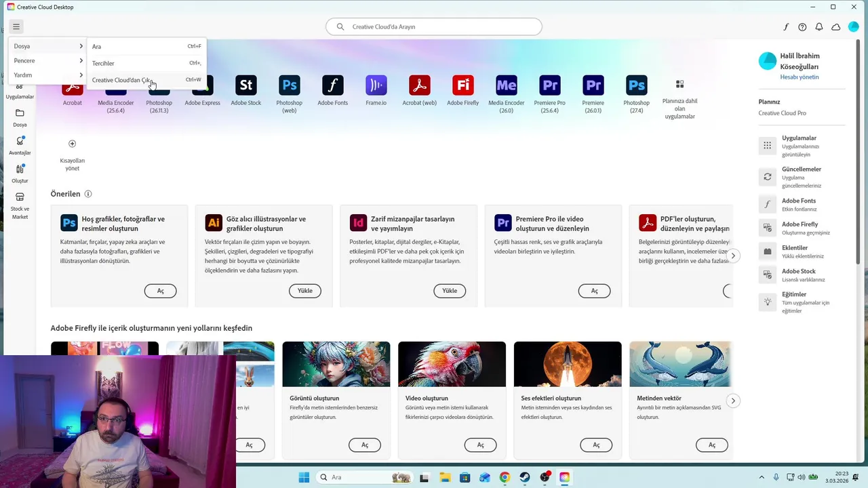Click the Pencere submenu chevron arrow
Viewport: 868px width, 488px height.
(81, 60)
